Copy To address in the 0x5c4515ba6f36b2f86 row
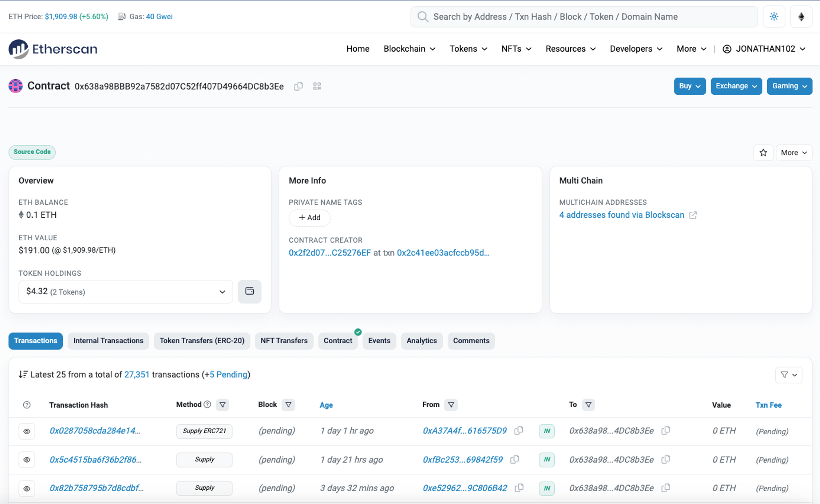This screenshot has height=504, width=820. pyautogui.click(x=666, y=459)
